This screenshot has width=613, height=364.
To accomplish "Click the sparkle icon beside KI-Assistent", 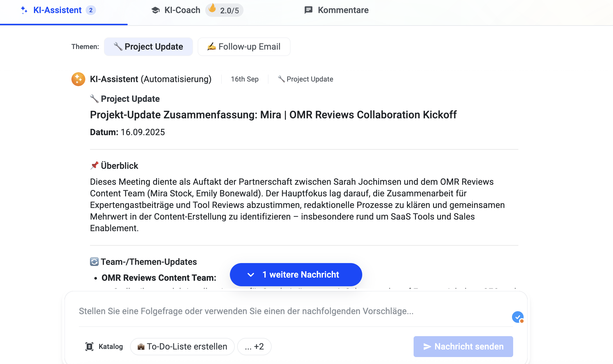I will tap(24, 10).
